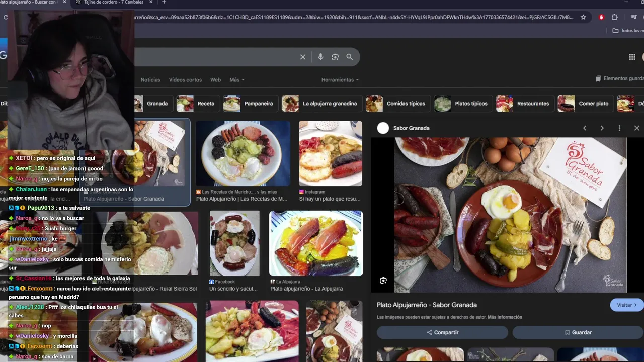Filter by the Comidas típicas chip

398,104
